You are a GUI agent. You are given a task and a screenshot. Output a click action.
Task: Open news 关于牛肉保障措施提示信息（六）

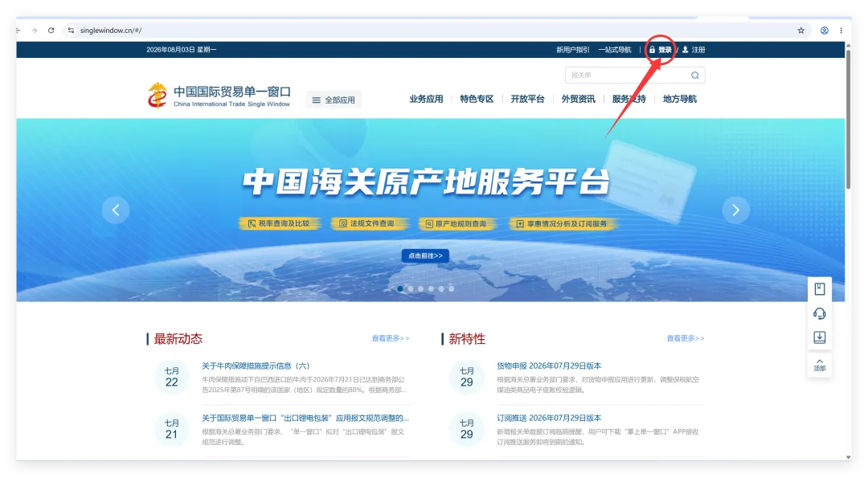click(256, 366)
